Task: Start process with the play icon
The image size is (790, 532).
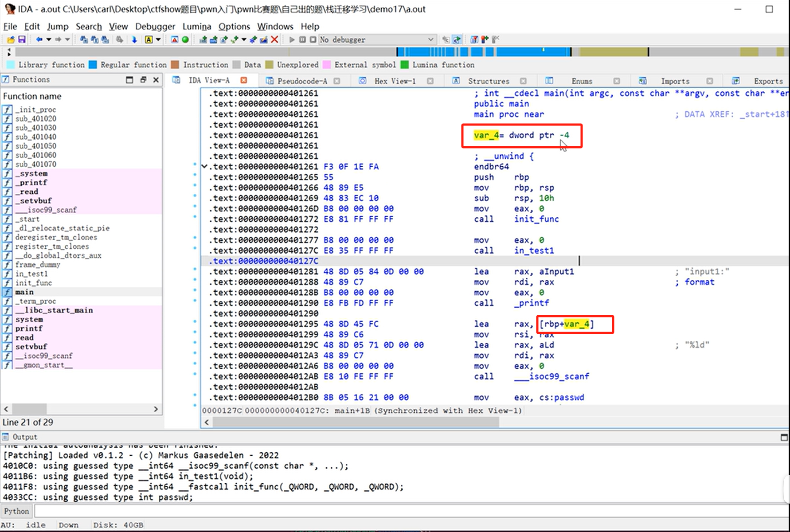Action: pyautogui.click(x=292, y=39)
